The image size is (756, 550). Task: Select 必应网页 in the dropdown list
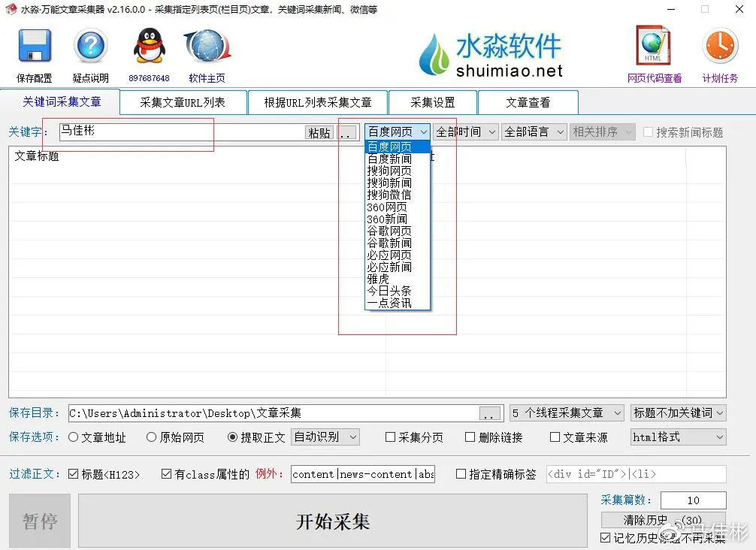tap(398, 255)
